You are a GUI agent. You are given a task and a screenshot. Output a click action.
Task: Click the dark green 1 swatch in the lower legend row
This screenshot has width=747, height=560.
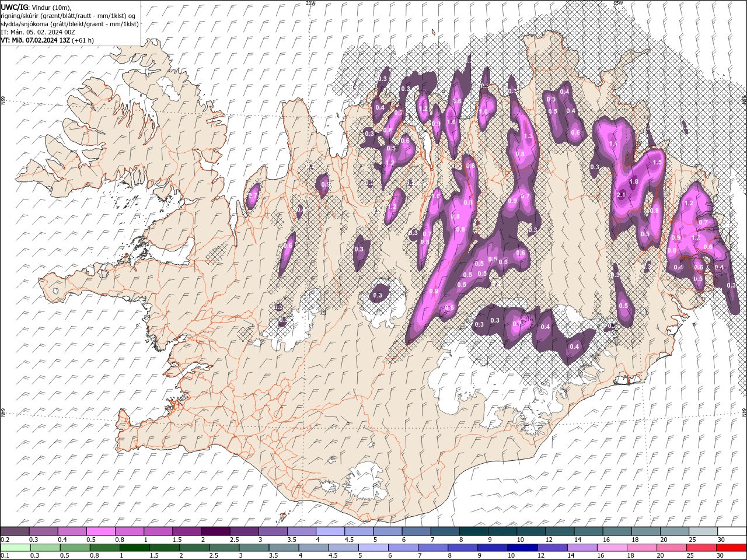pyautogui.click(x=134, y=548)
